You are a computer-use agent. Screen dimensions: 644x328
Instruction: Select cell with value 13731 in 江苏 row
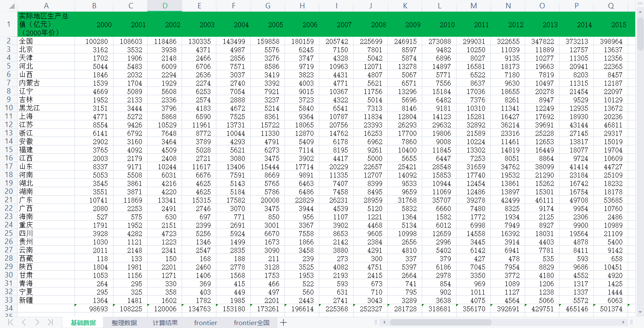233,125
